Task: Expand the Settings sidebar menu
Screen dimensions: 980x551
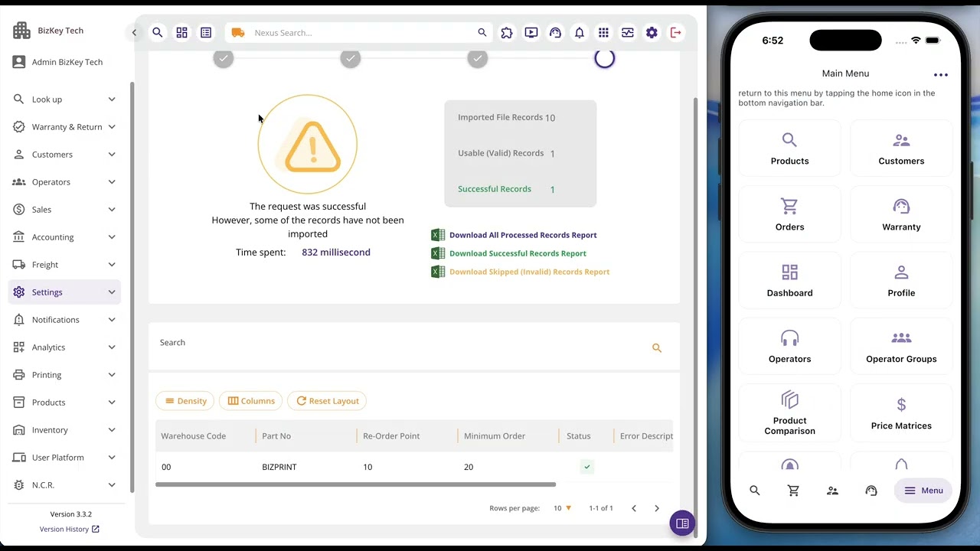Action: click(x=65, y=292)
